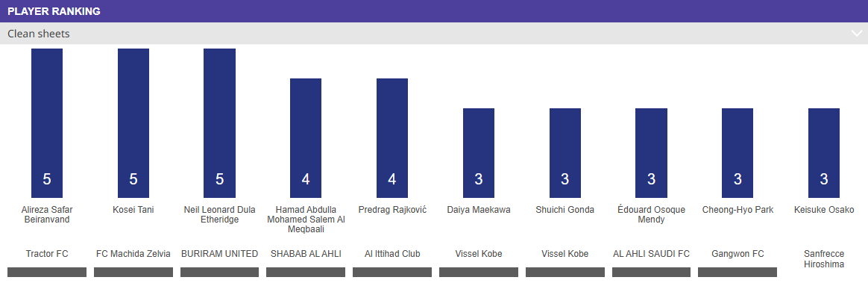868x289 pixels.
Task: Open the BURIRAM UNITED team link
Action: 220,254
